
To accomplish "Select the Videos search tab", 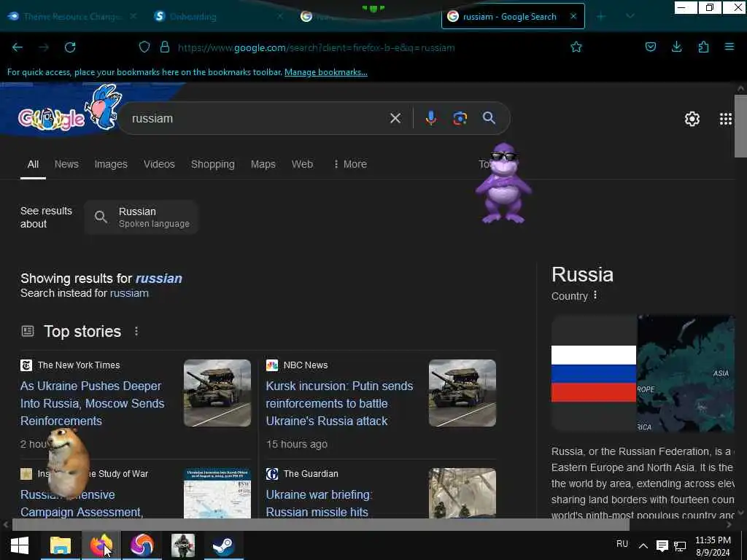I will pos(159,164).
